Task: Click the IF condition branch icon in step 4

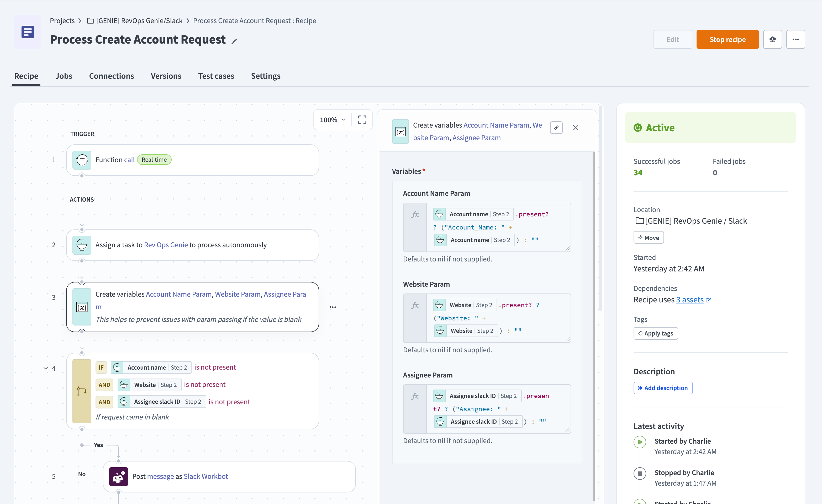Action: pyautogui.click(x=82, y=391)
